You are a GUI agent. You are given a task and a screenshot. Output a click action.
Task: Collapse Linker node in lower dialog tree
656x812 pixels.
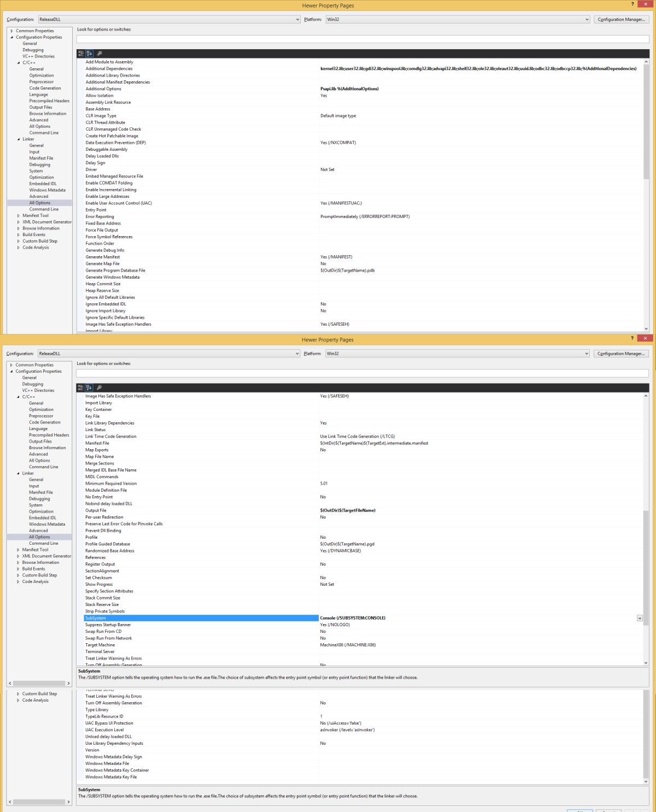pyautogui.click(x=18, y=473)
